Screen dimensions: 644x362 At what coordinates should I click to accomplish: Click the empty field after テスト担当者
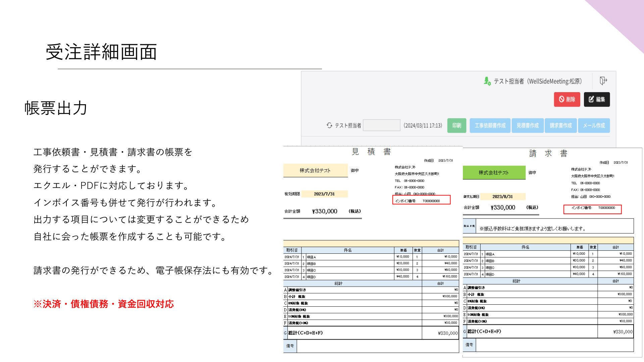pos(382,125)
